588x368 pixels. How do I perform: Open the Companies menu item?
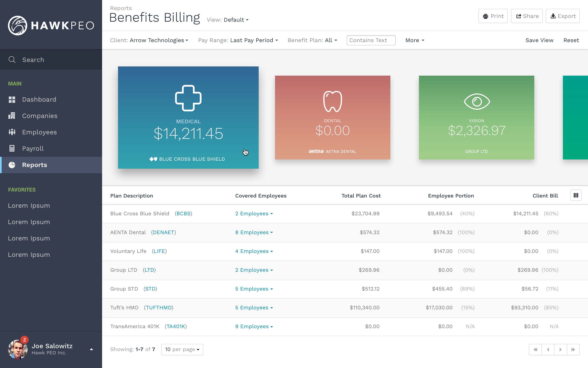point(51,116)
